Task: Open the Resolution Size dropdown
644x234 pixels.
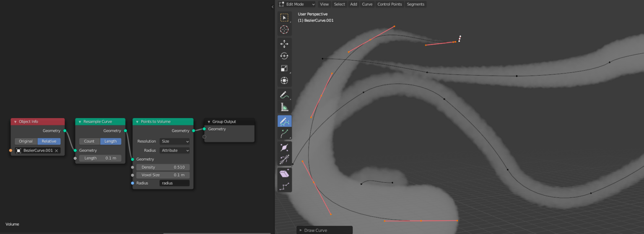Action: [x=175, y=142]
